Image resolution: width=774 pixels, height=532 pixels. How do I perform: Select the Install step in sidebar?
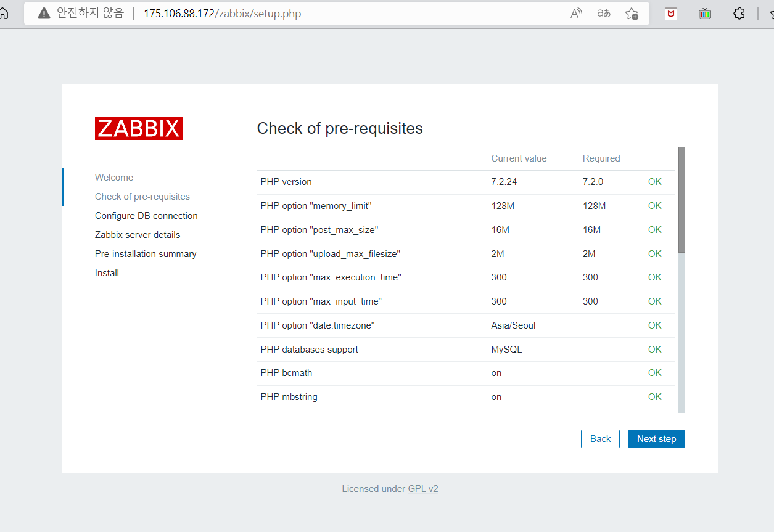(x=107, y=273)
